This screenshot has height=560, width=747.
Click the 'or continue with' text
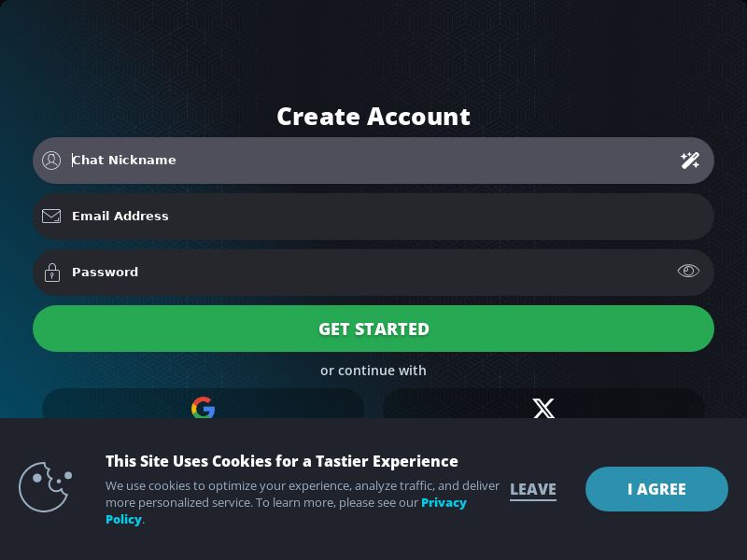[373, 371]
